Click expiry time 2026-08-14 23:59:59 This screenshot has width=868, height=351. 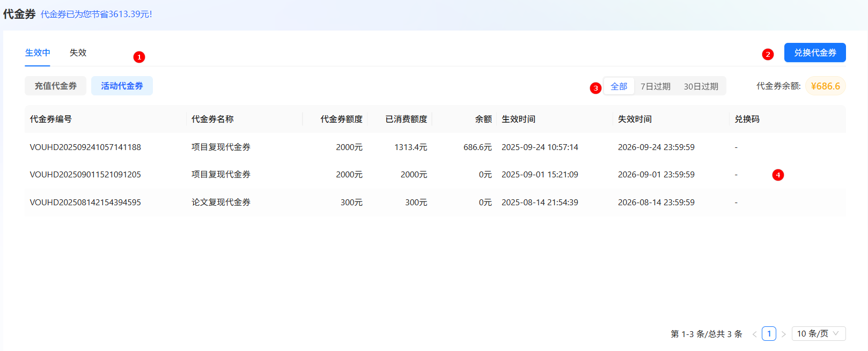(656, 202)
